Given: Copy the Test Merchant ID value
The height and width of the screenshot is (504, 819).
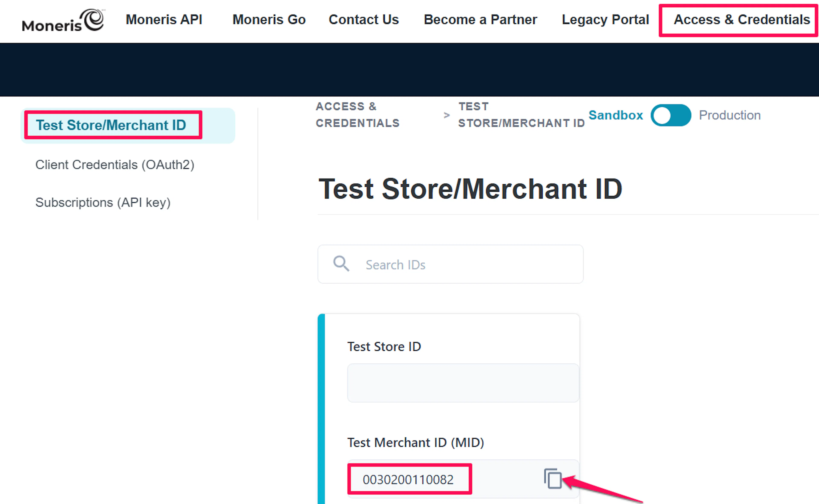Looking at the screenshot, I should pos(553,479).
